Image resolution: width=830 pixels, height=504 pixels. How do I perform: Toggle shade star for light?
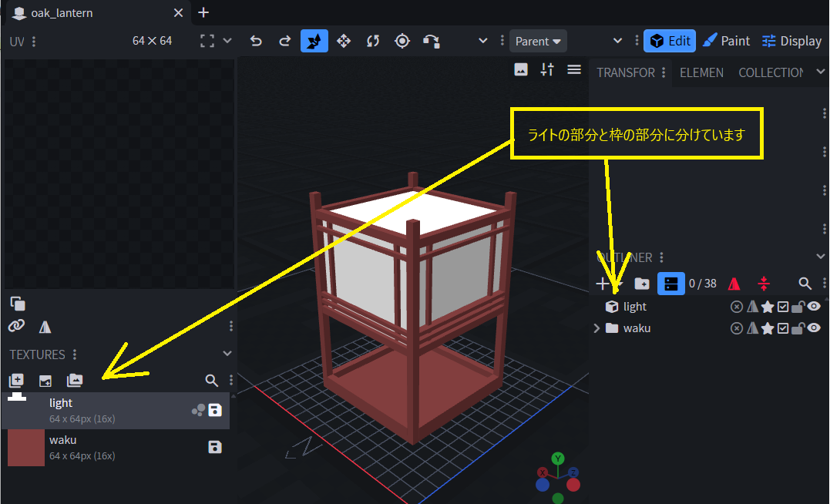coord(768,307)
